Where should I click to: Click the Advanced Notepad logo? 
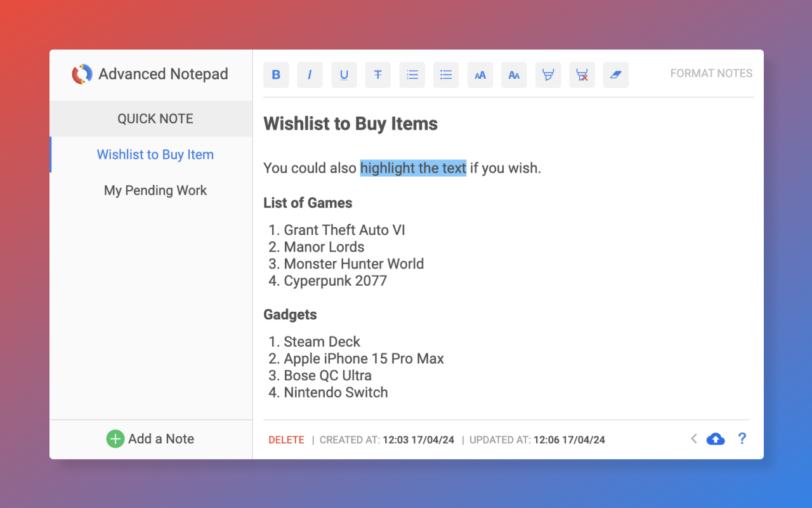pyautogui.click(x=82, y=74)
